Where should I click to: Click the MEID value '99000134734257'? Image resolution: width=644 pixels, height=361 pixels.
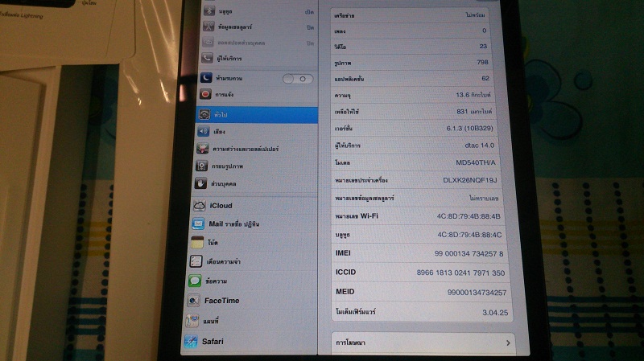(477, 293)
